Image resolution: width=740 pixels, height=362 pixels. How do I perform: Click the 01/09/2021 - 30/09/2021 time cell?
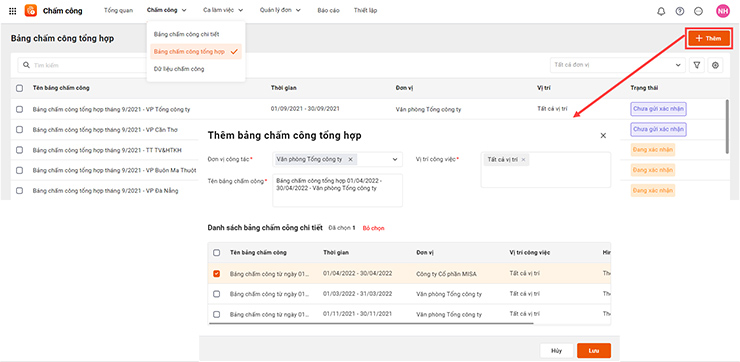305,109
